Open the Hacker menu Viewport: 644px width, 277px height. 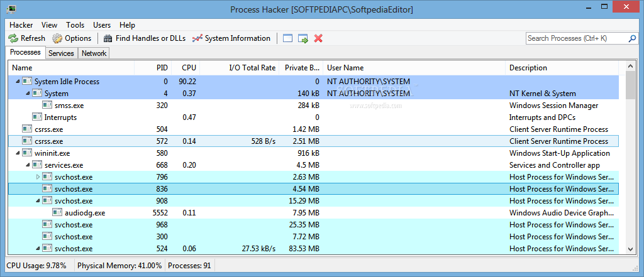pos(21,25)
